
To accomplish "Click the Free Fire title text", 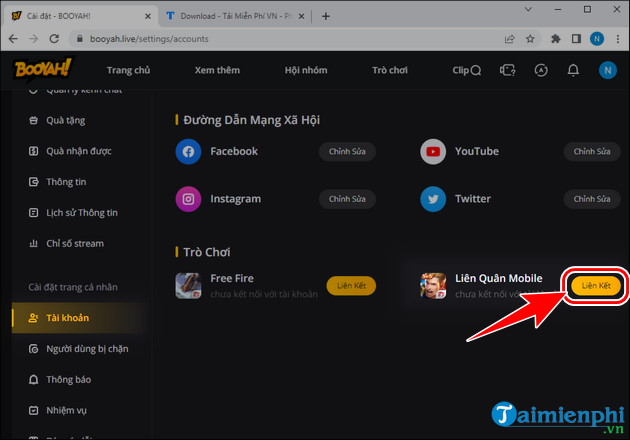I will point(232,278).
